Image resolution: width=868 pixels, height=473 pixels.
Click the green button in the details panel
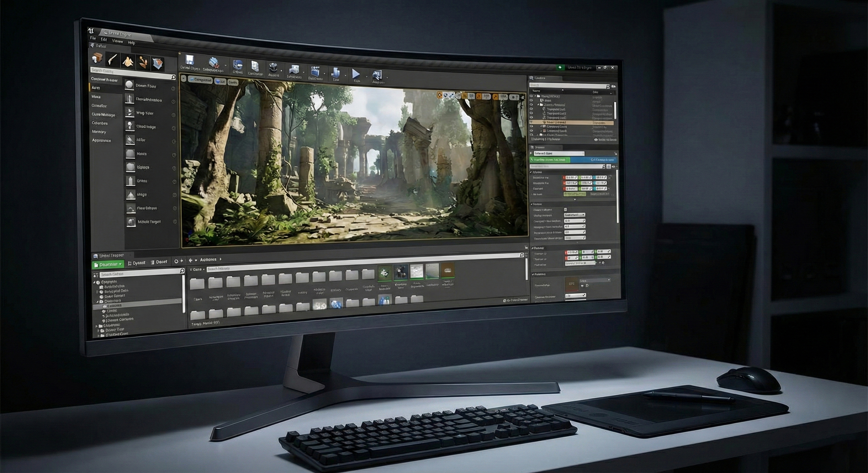[550, 160]
